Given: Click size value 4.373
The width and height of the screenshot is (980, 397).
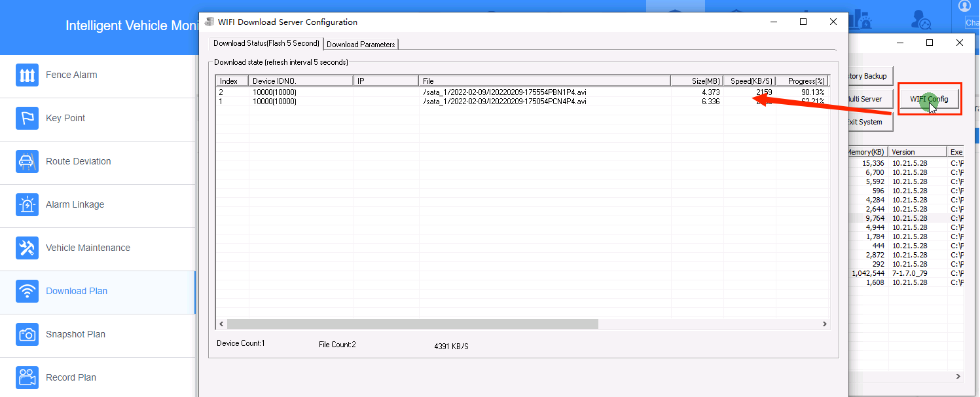Looking at the screenshot, I should click(710, 92).
